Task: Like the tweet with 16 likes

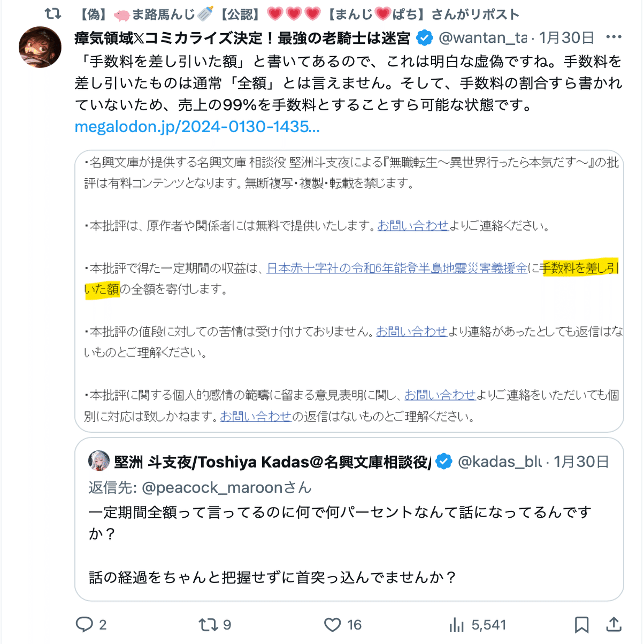Action: click(x=333, y=624)
